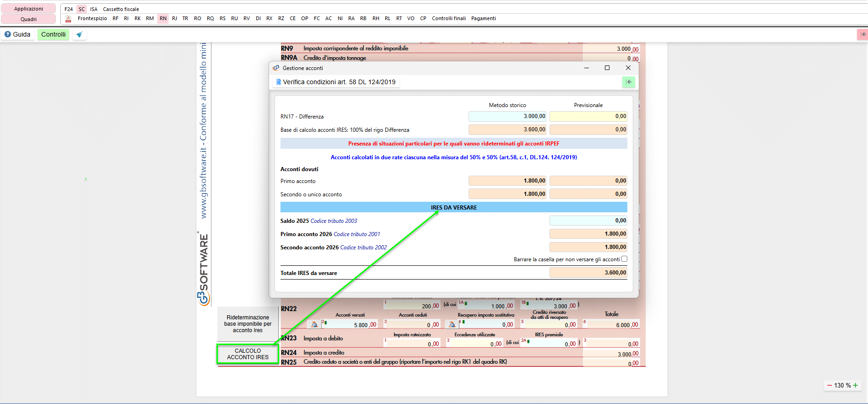Open the RX quadro tab
Image resolution: width=868 pixels, height=404 pixels.
coord(269,18)
